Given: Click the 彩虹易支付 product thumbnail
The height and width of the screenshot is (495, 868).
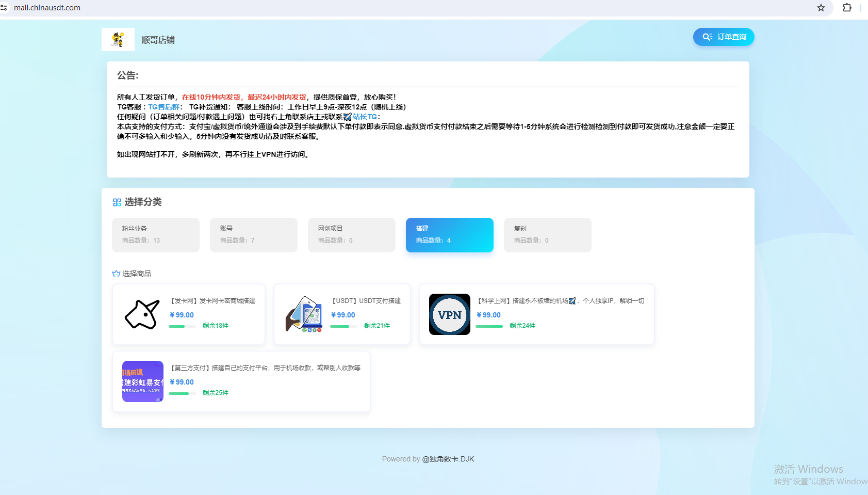Looking at the screenshot, I should (143, 381).
